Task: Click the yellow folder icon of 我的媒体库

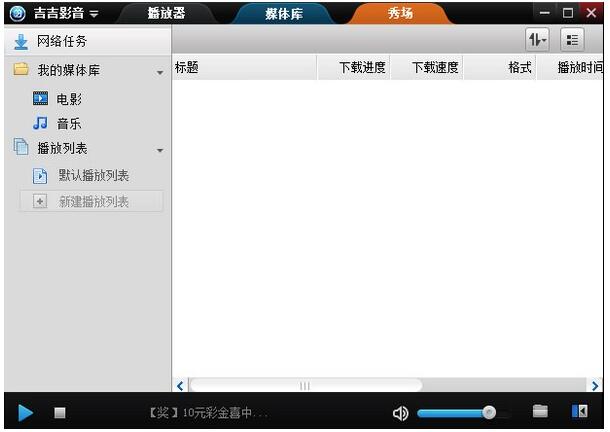Action: (x=21, y=69)
